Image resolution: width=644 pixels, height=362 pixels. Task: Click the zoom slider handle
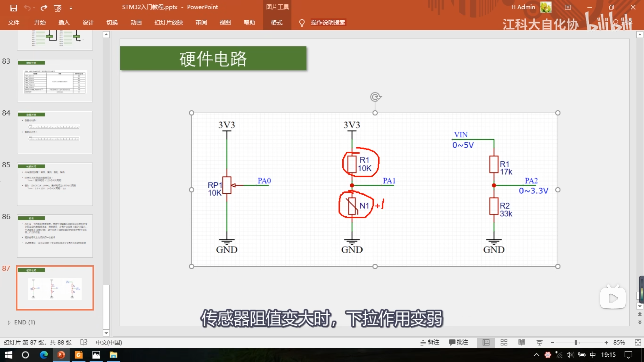pyautogui.click(x=576, y=342)
